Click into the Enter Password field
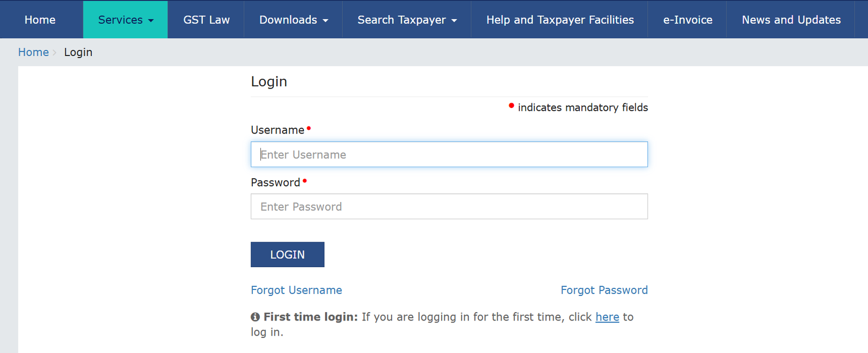 coord(449,207)
